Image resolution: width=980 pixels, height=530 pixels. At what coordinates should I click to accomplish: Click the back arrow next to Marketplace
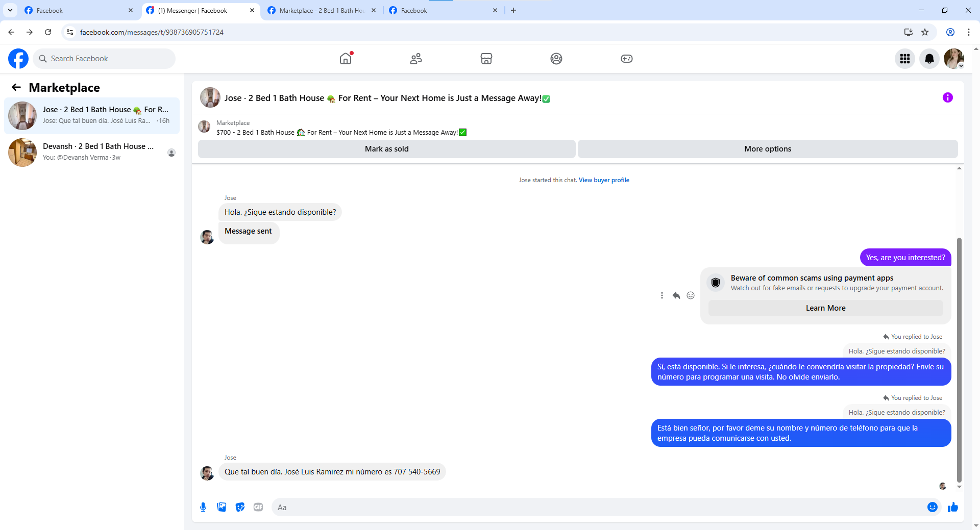(16, 87)
